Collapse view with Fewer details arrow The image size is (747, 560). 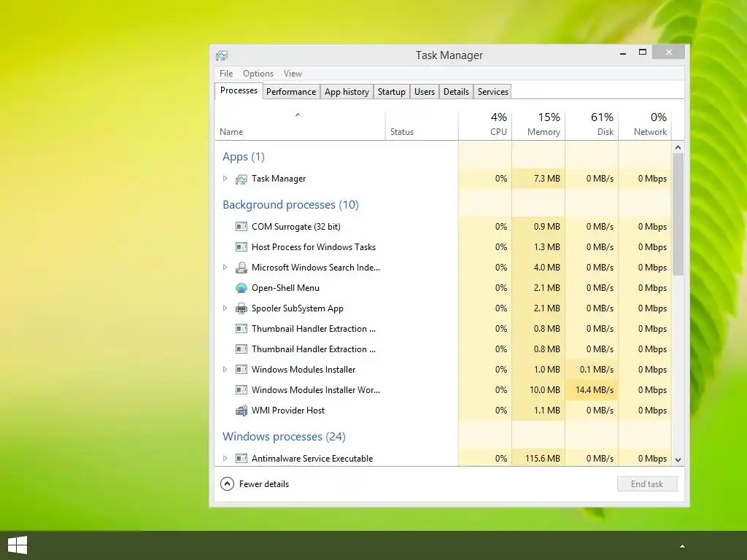[x=228, y=484]
